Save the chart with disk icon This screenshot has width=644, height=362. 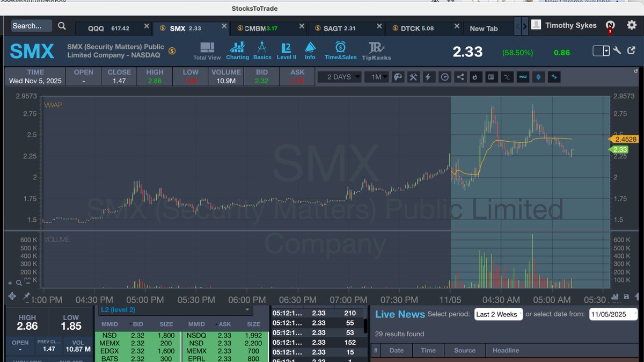coord(626,296)
